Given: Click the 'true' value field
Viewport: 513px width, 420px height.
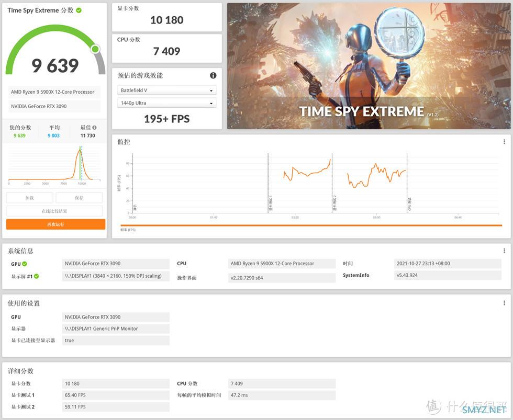Looking at the screenshot, I should (x=116, y=340).
